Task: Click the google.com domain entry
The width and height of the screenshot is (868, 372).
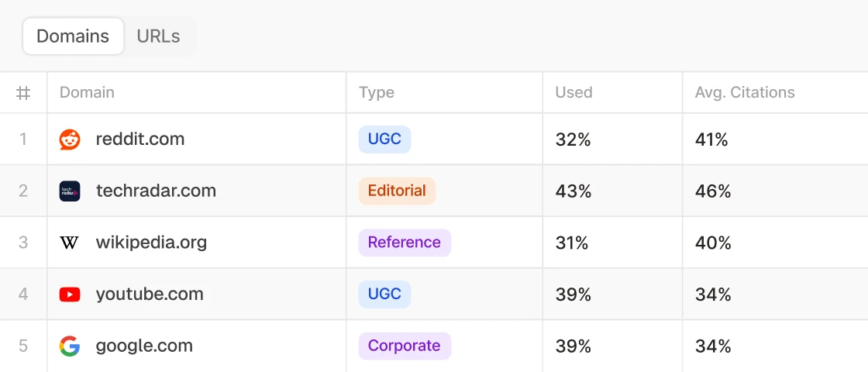Action: 144,346
